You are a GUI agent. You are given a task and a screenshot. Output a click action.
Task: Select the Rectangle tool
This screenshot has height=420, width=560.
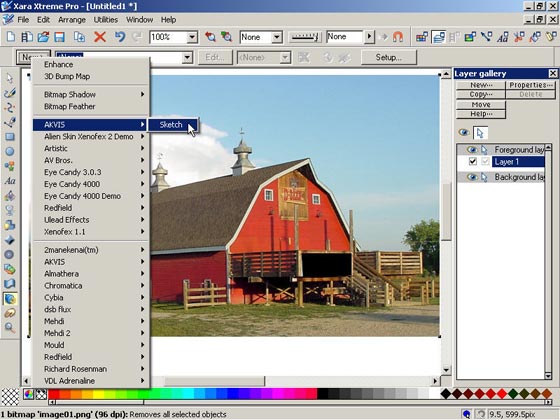tap(10, 137)
